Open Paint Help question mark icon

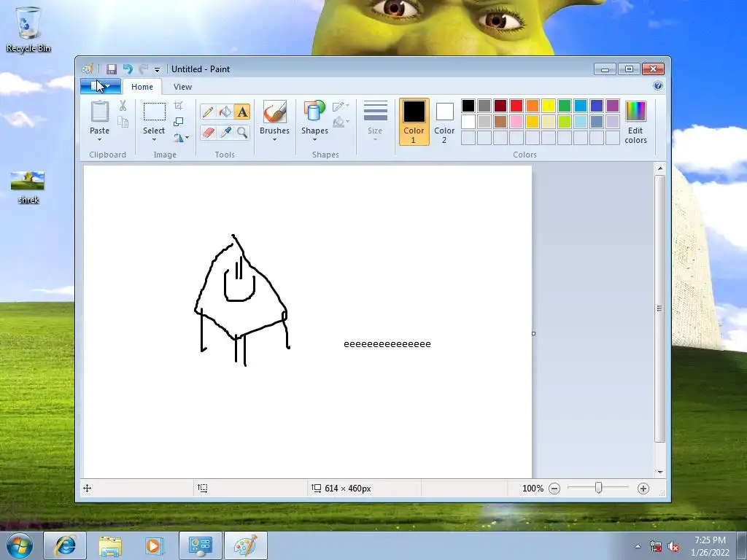tap(658, 86)
